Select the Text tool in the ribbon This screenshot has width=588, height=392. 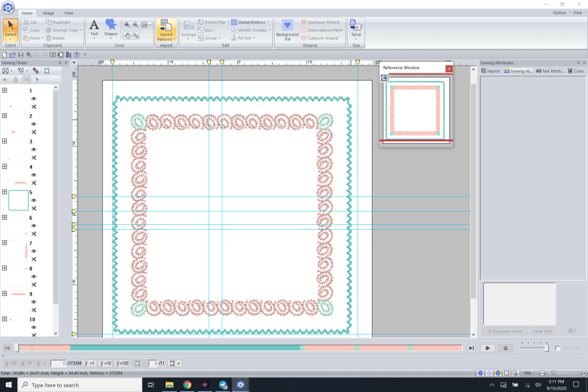[x=94, y=26]
